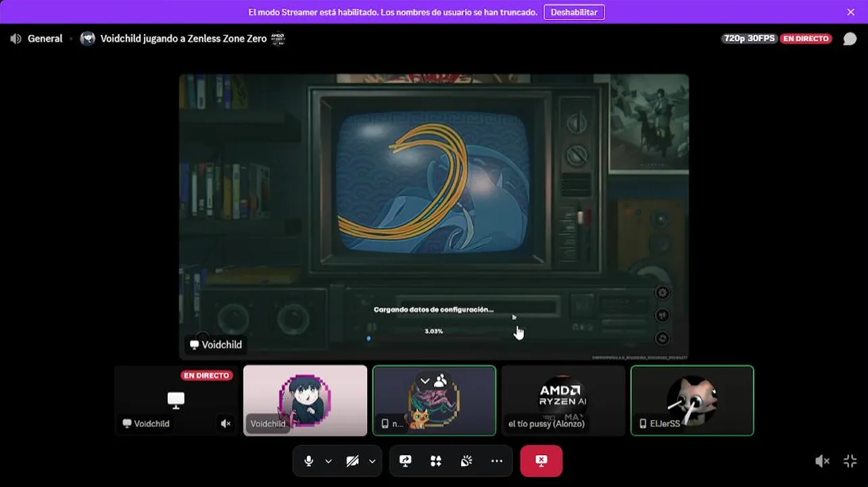The image size is (868, 487).
Task: Open the chat bubble icon
Action: point(850,39)
